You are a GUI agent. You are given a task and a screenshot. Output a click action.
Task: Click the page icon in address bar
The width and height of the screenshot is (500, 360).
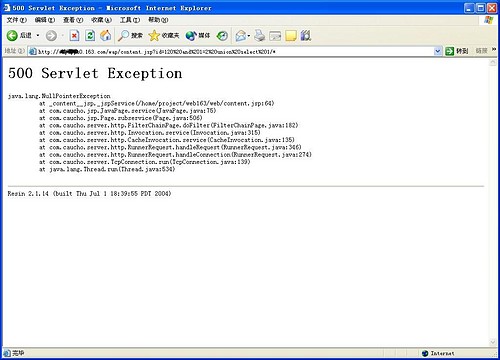tap(33, 51)
